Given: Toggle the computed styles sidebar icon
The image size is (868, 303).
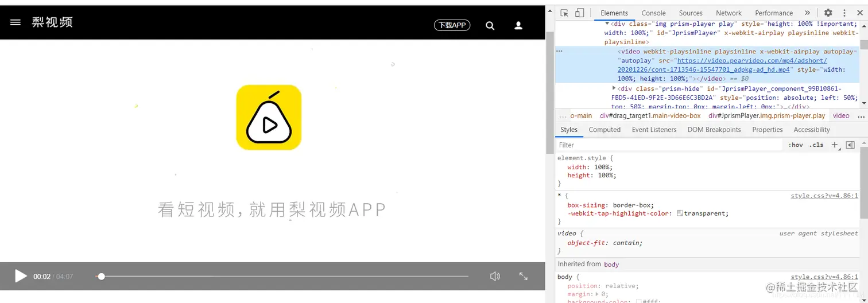Looking at the screenshot, I should click(850, 145).
